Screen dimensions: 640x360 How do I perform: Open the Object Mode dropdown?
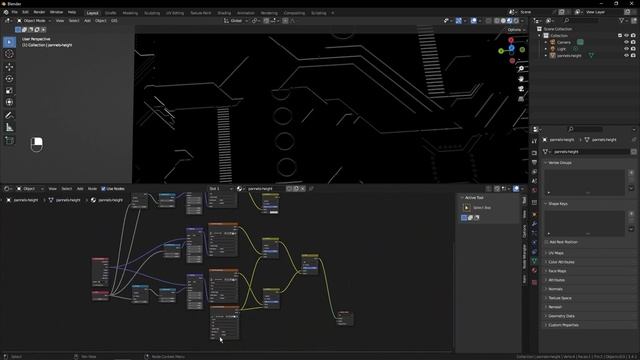tap(34, 20)
